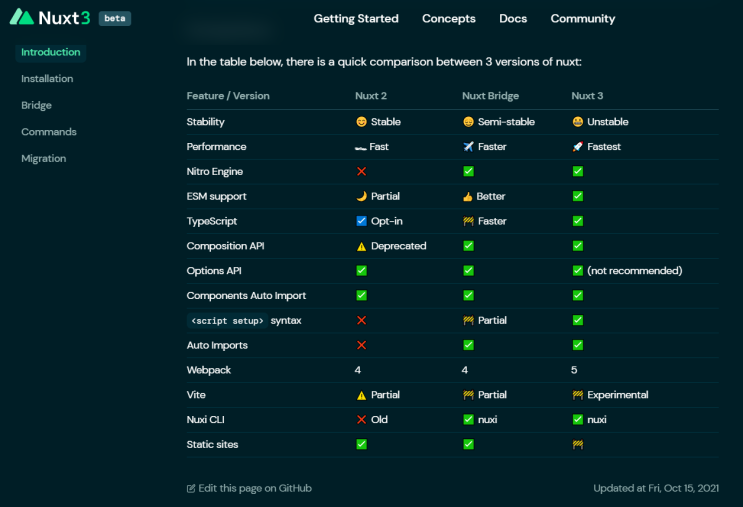Click the grinning emoji next to Unstable

[578, 122]
